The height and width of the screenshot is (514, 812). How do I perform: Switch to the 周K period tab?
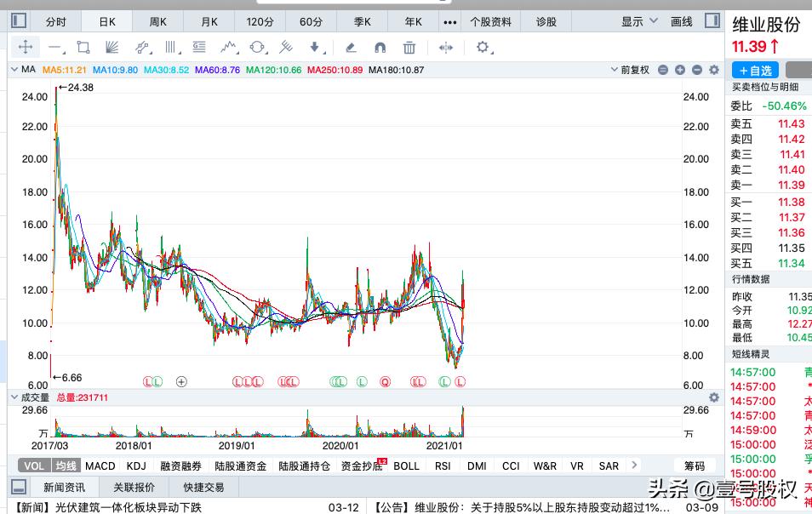click(158, 21)
